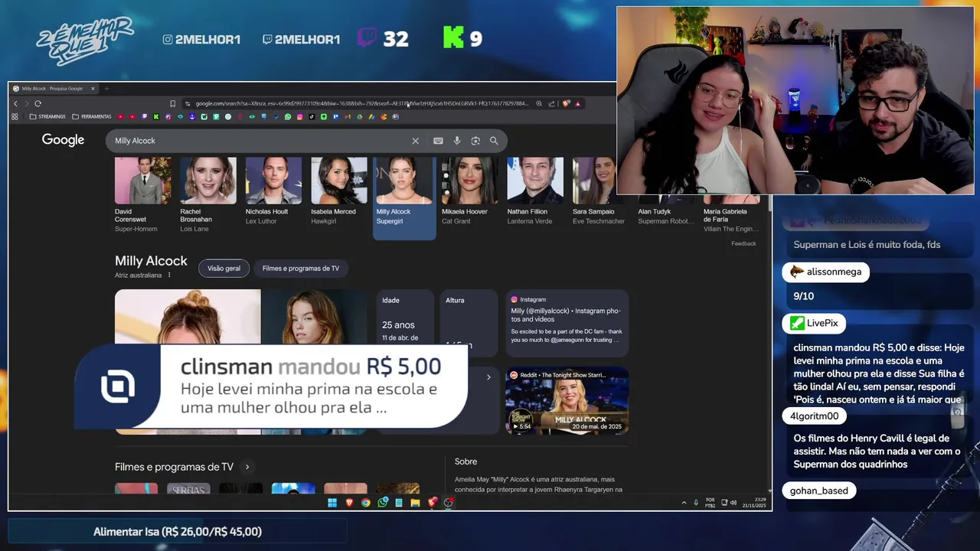This screenshot has width=980, height=551.
Task: Open the three-dot menu beside Atriz australiana
Action: click(x=169, y=275)
